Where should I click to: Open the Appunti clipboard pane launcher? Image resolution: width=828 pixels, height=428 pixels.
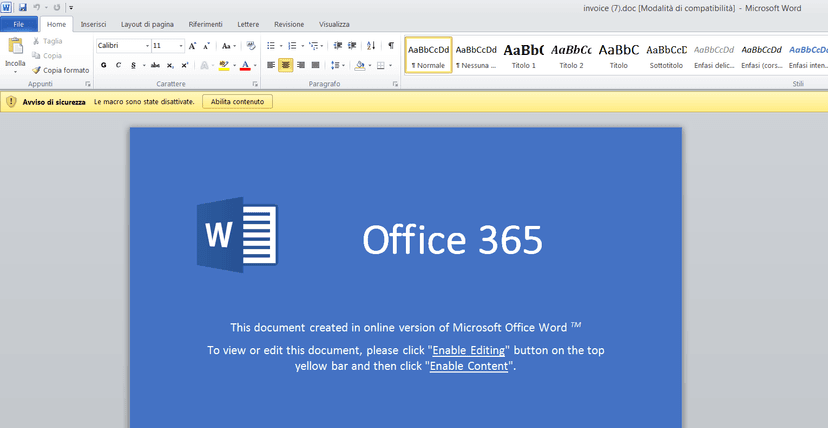coord(88,84)
